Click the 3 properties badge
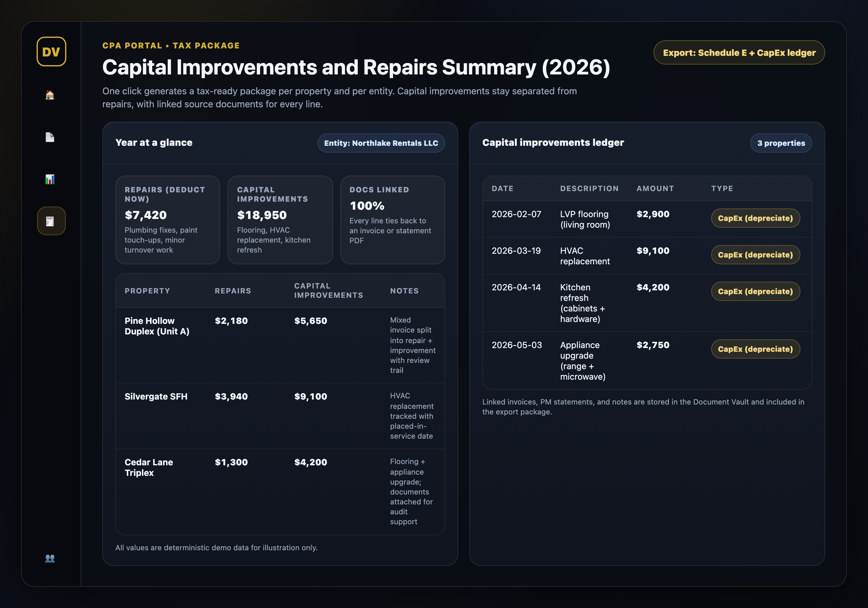Viewport: 868px width, 608px height. [781, 143]
